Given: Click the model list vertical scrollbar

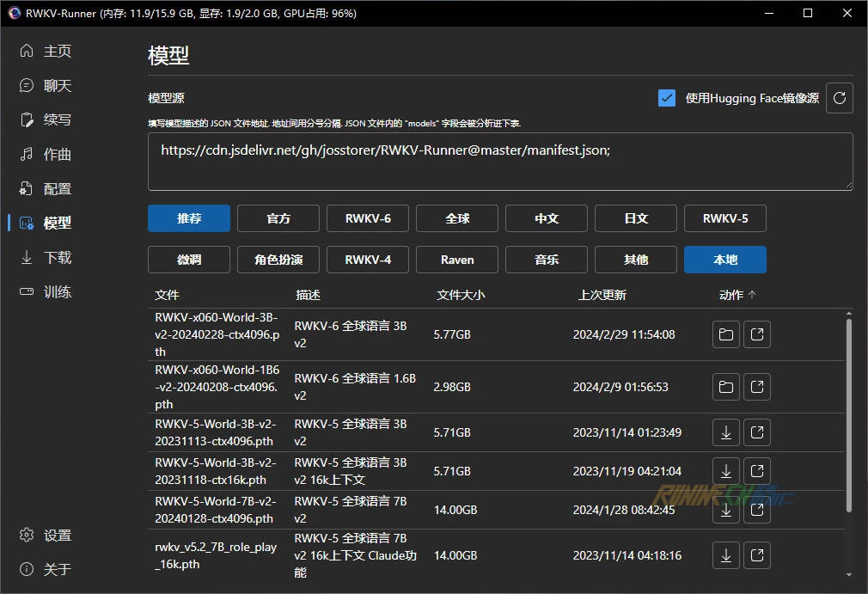Looking at the screenshot, I should (x=849, y=413).
